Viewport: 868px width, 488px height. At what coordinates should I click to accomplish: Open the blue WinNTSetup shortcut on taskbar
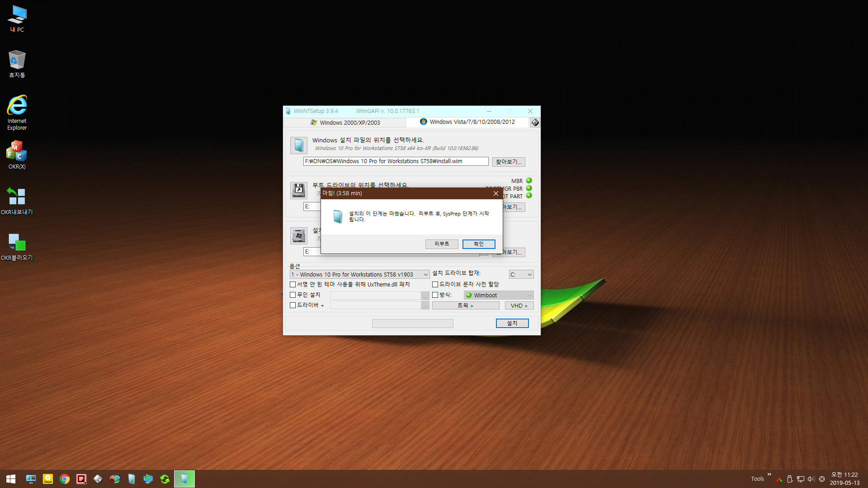(x=132, y=479)
